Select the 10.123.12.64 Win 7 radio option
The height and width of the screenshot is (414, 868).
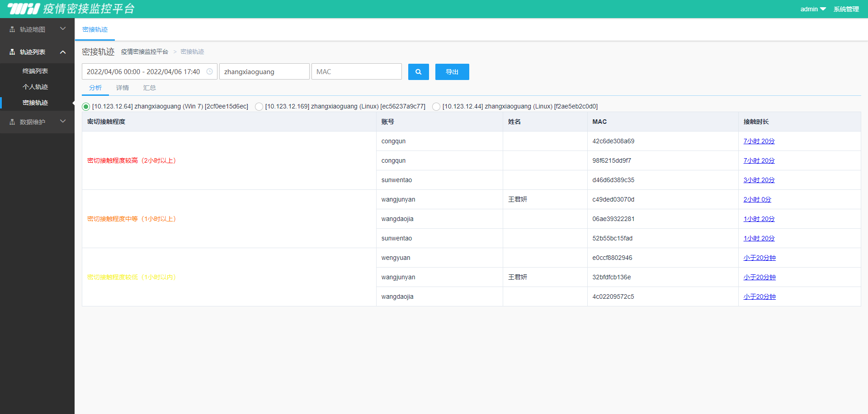pyautogui.click(x=86, y=107)
